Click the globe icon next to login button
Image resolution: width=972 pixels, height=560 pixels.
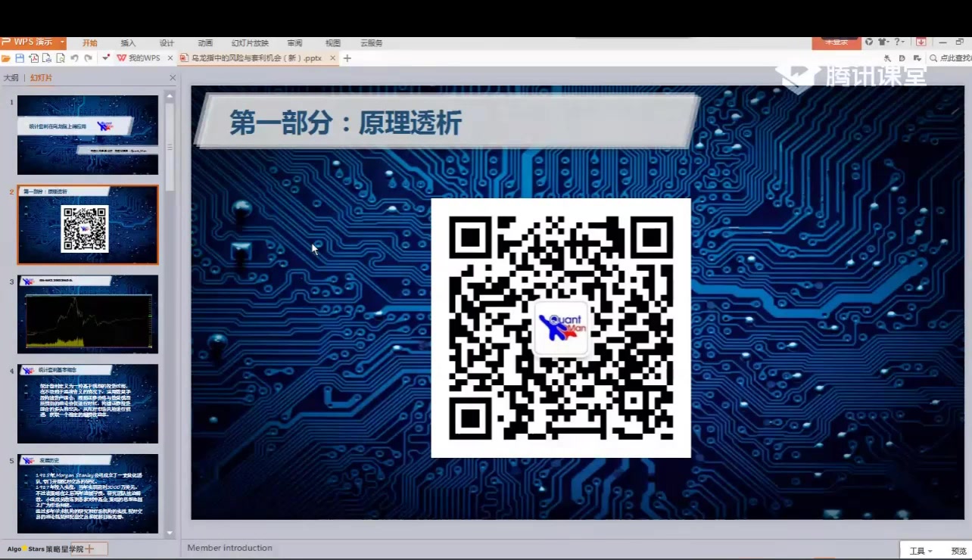click(869, 42)
